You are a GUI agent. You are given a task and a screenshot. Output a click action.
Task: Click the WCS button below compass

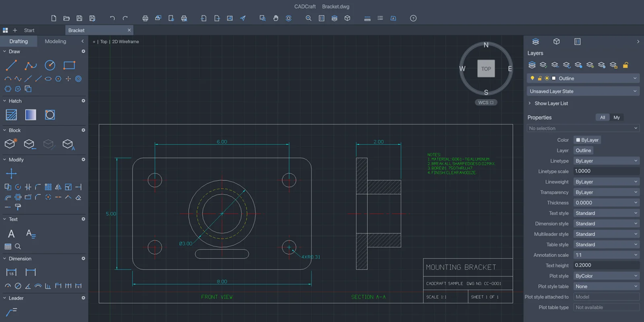(x=486, y=103)
